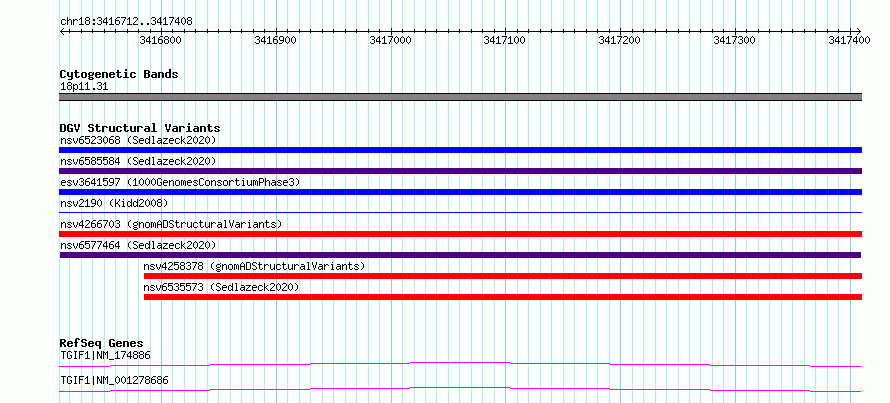The image size is (890, 403).
Task: Click ruler position 3417400
Action: (x=850, y=40)
